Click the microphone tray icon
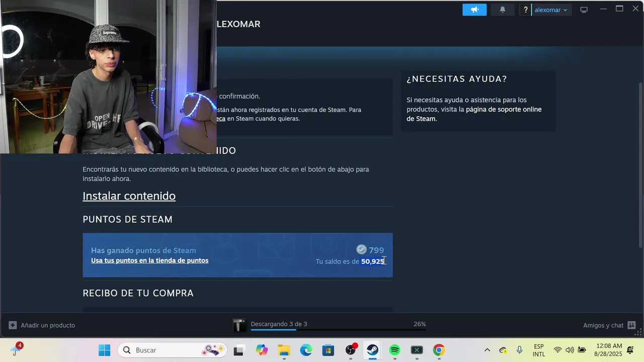This screenshot has width=644, height=362. (x=519, y=350)
